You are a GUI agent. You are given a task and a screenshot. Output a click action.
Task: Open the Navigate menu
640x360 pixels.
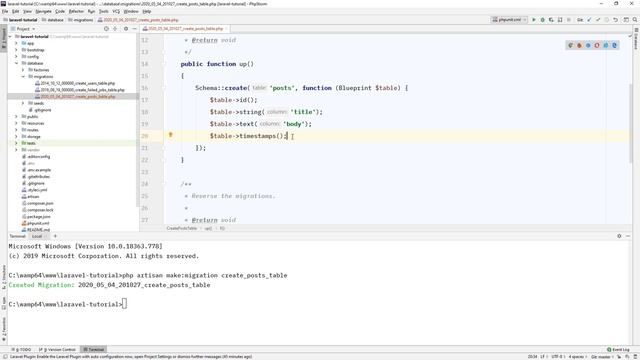point(43,11)
